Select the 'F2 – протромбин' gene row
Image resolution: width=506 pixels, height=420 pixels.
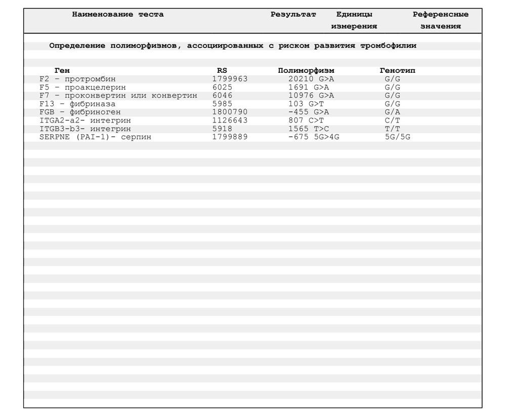(x=77, y=79)
